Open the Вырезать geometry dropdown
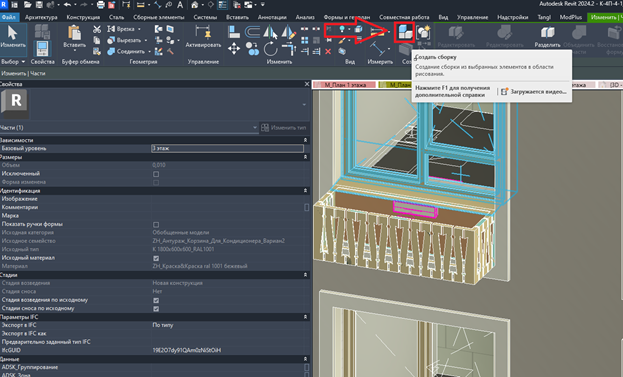 click(145, 40)
